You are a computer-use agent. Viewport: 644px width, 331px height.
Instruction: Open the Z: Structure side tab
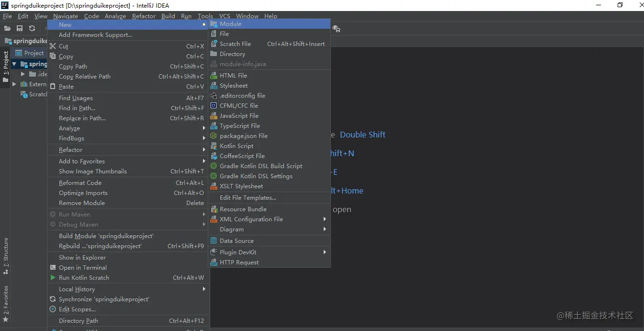pyautogui.click(x=5, y=256)
